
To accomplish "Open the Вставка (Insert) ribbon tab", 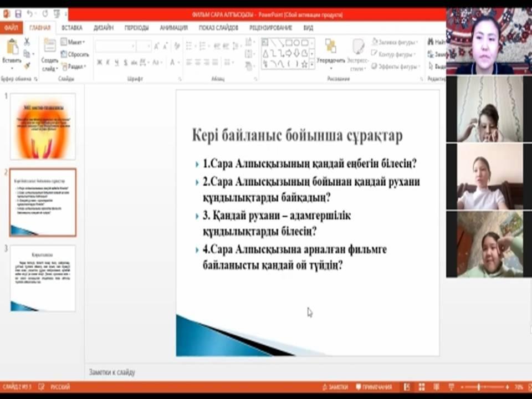I will click(72, 28).
